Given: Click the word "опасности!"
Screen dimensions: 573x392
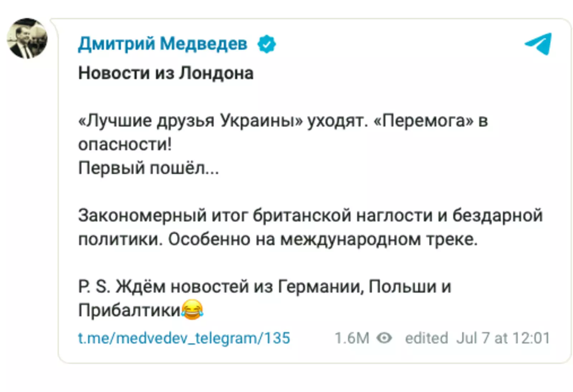Looking at the screenshot, I should click(125, 144).
